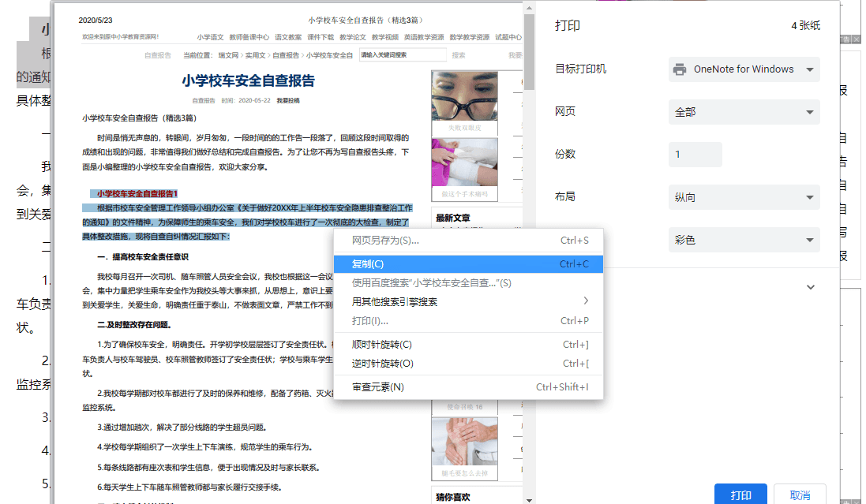
Task: Choose 复制(C) from the context menu
Action: pos(468,264)
